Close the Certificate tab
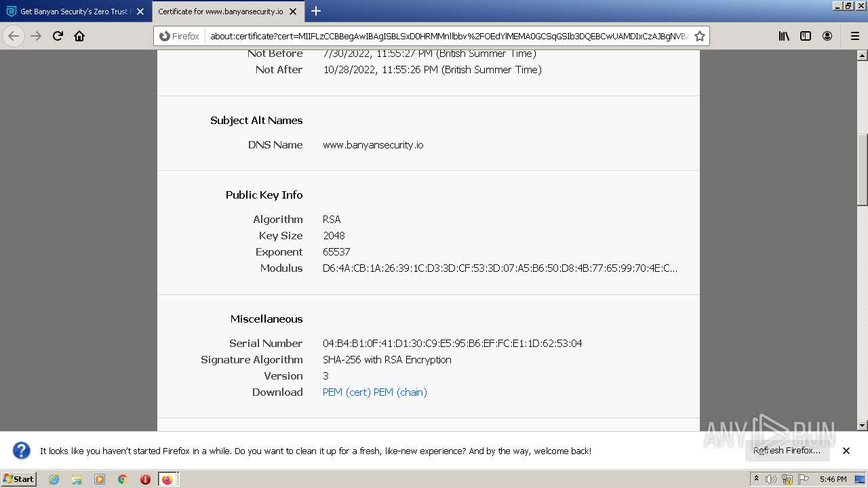Screen dimensions: 868x488 click(293, 12)
